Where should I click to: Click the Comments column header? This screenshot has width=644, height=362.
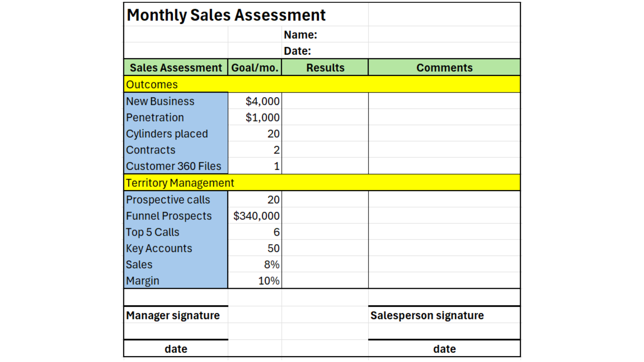pyautogui.click(x=444, y=68)
